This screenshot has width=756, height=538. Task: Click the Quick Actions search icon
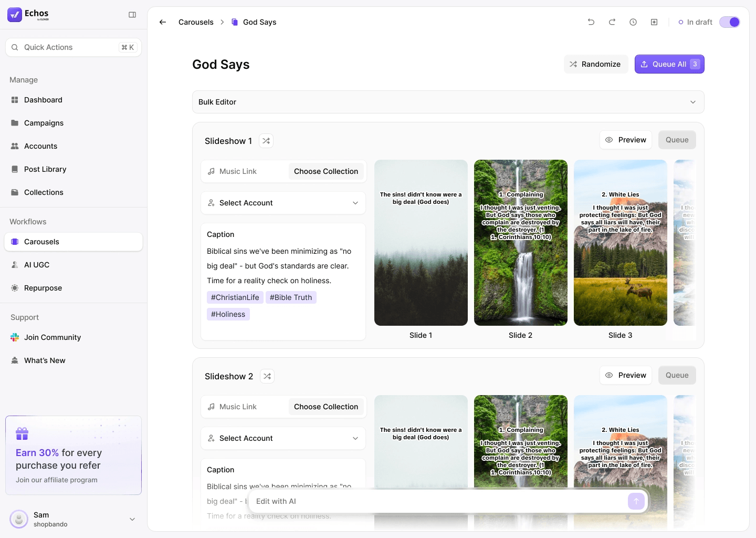[15, 47]
